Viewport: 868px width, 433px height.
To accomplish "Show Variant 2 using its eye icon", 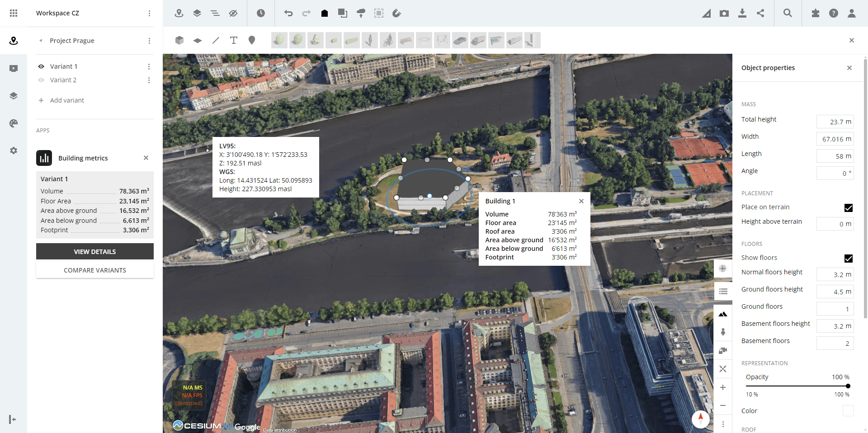I will 41,80.
